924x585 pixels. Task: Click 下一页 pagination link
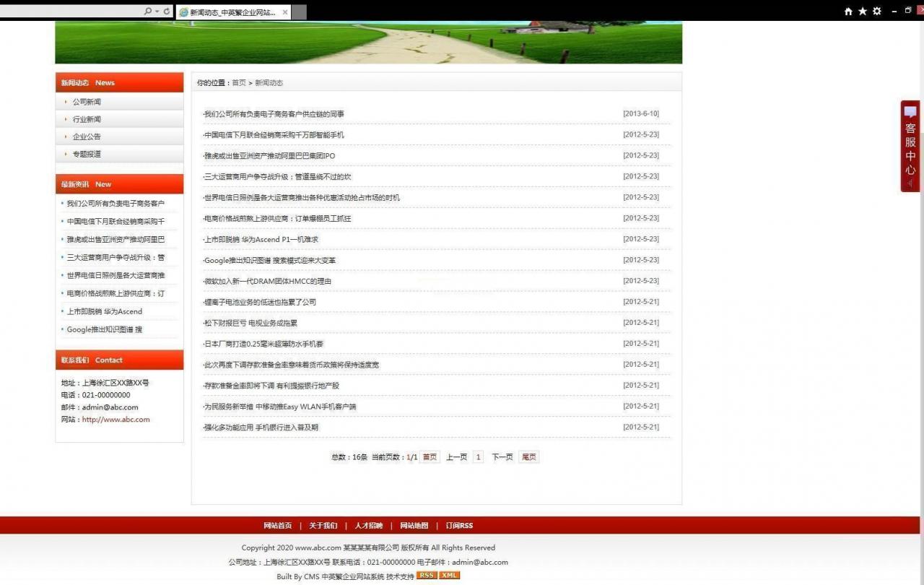click(x=502, y=457)
